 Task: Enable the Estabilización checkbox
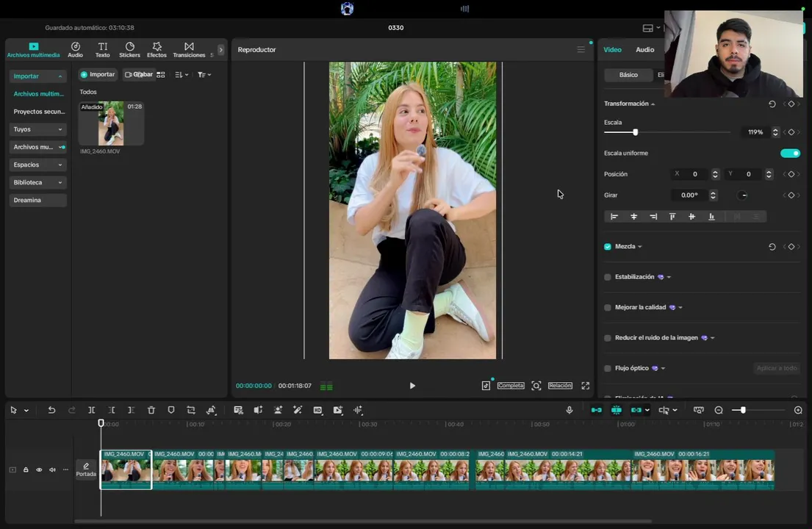[x=608, y=277]
